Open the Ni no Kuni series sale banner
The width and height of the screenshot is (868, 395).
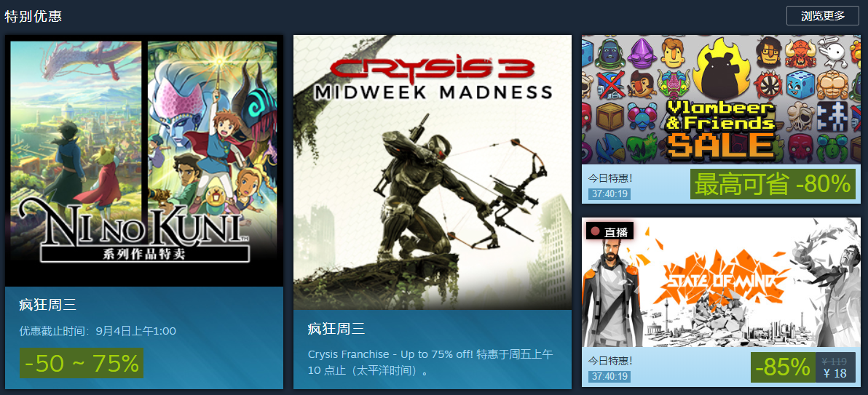tap(144, 161)
